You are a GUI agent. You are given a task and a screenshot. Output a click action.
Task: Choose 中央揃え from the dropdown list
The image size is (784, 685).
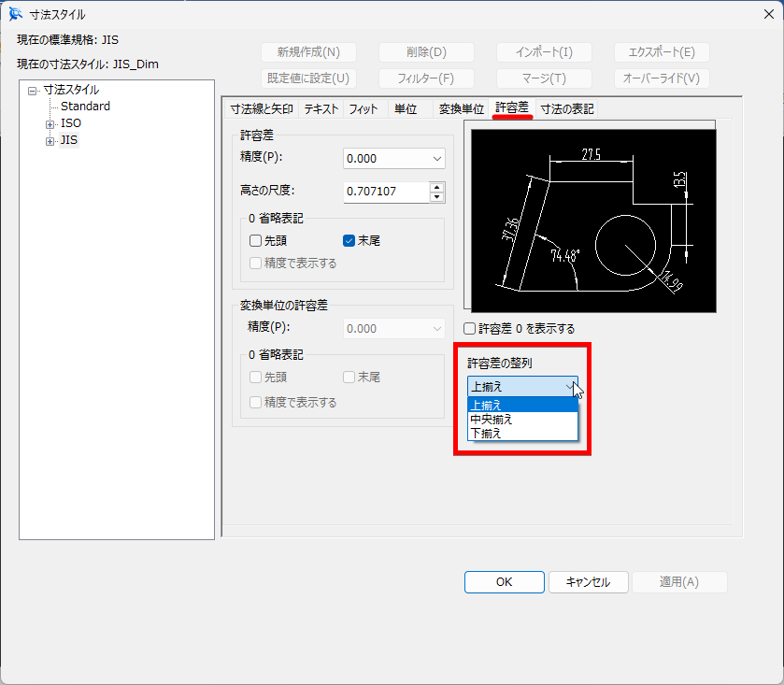pos(522,419)
